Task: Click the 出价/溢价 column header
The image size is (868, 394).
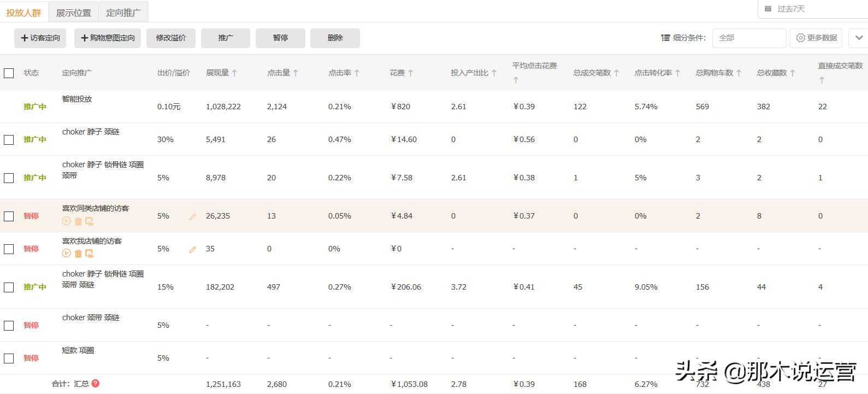Action: (174, 73)
